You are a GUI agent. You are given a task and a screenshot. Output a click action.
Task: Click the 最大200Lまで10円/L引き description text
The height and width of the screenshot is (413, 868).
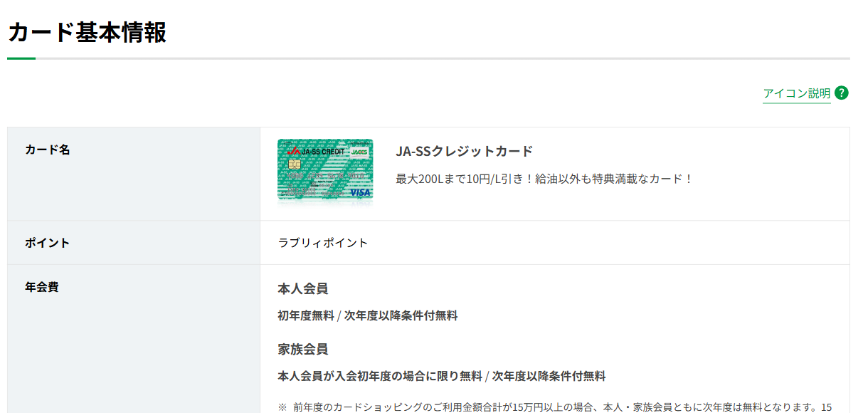tap(544, 179)
